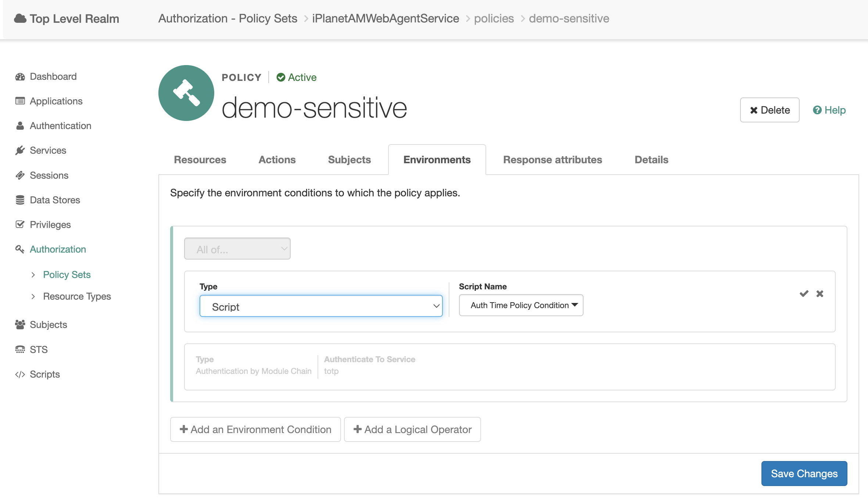Image resolution: width=868 pixels, height=500 pixels.
Task: Switch to the Response attributes tab
Action: point(552,160)
